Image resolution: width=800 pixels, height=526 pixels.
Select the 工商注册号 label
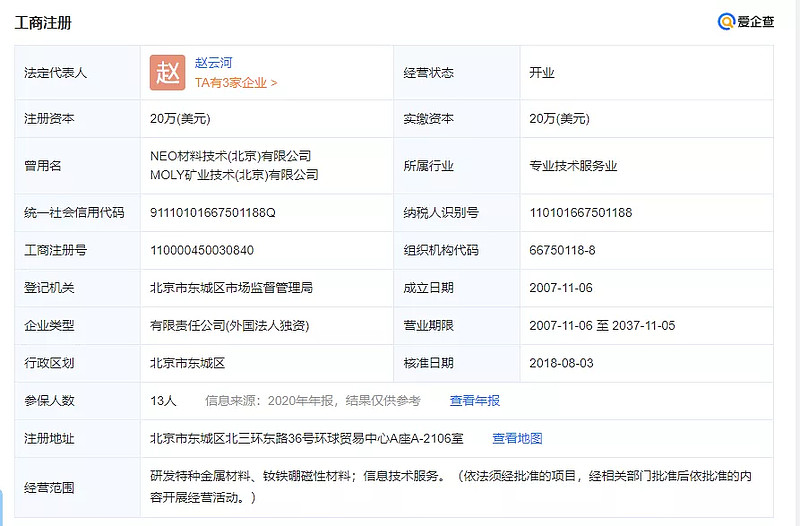tap(55, 251)
